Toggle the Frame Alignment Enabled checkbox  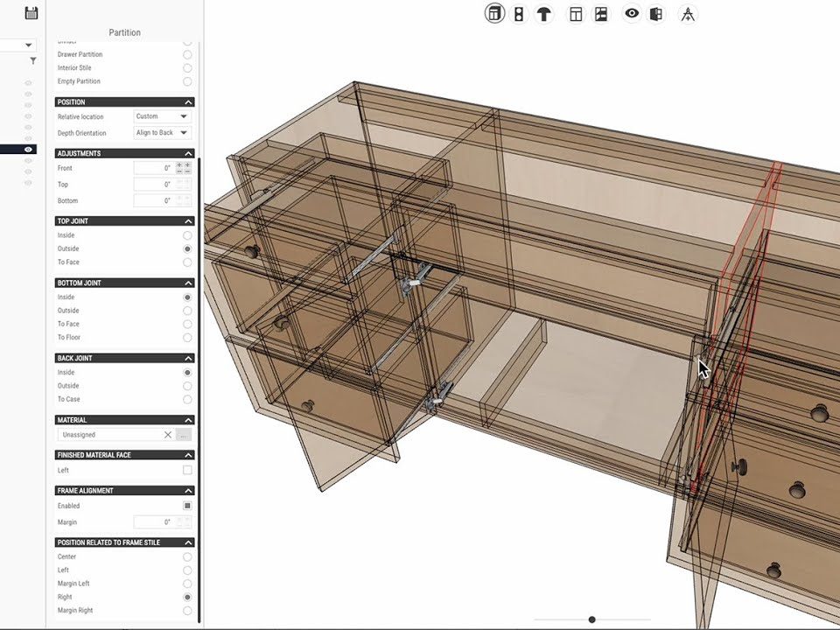[x=187, y=506]
